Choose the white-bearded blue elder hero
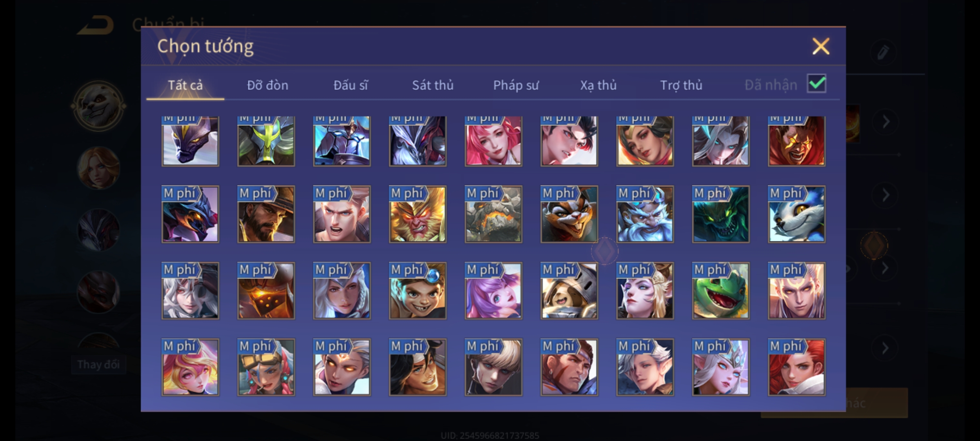980x441 pixels. coord(645,214)
